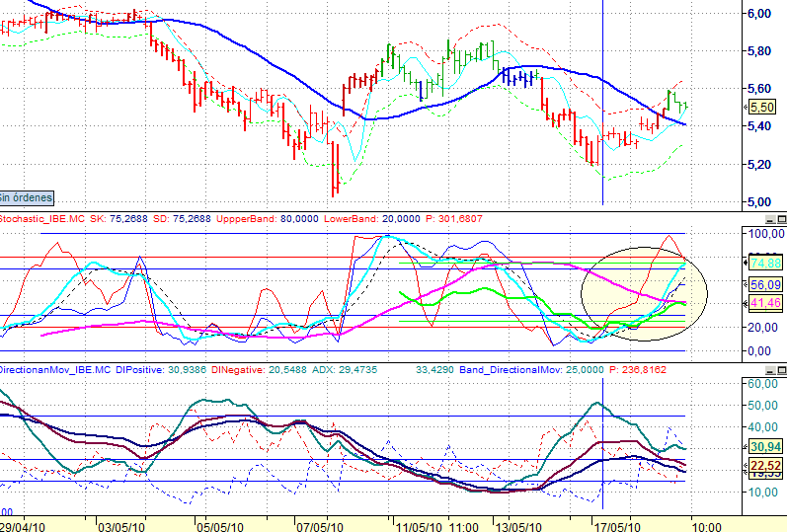Click the 13/05/10 date label
The image size is (787, 532).
pos(518,527)
